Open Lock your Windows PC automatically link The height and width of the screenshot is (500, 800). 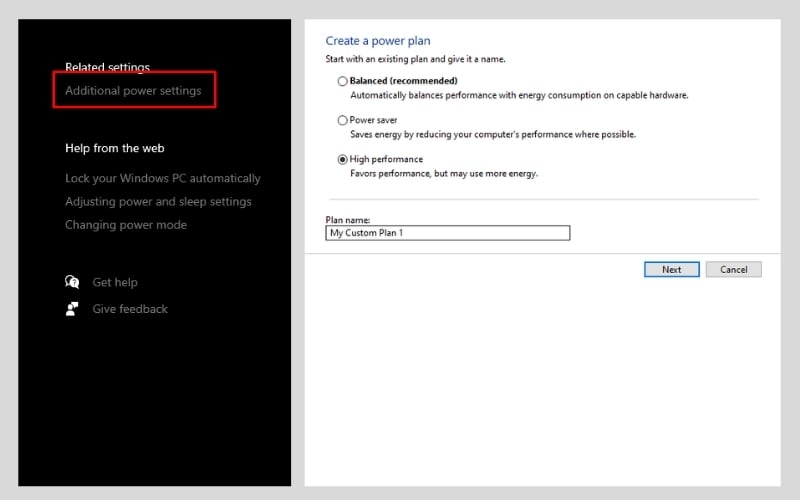pos(162,178)
